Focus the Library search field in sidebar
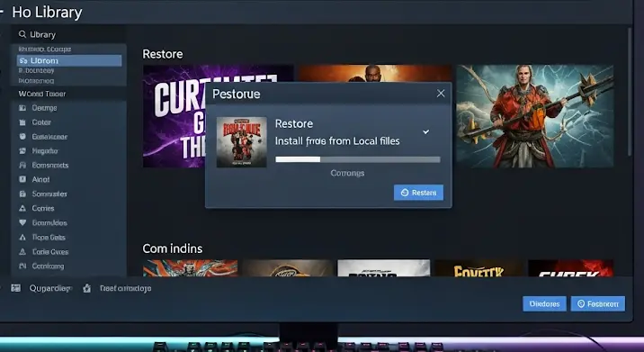Viewport: 644px width, 352px height. pyautogui.click(x=69, y=34)
